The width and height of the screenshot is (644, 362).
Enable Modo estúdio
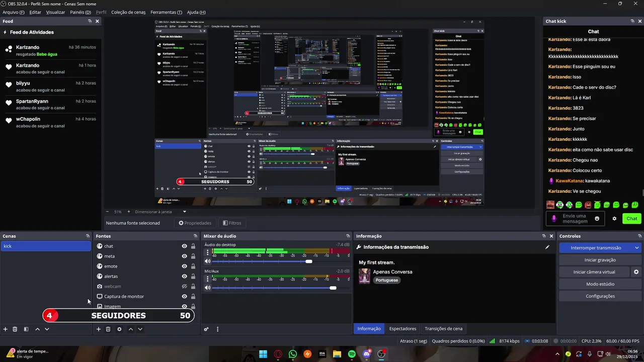point(600,284)
